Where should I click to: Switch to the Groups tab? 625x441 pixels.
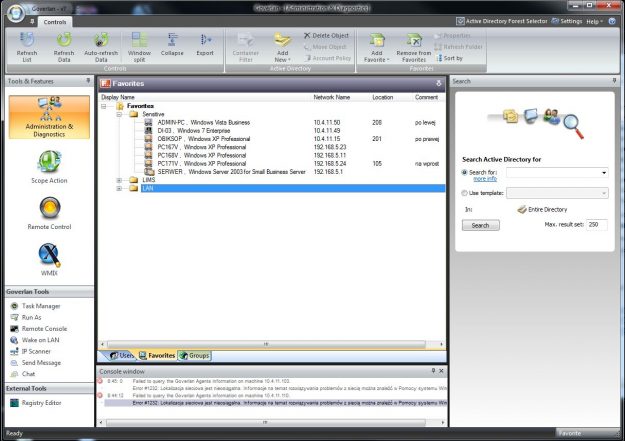point(197,355)
